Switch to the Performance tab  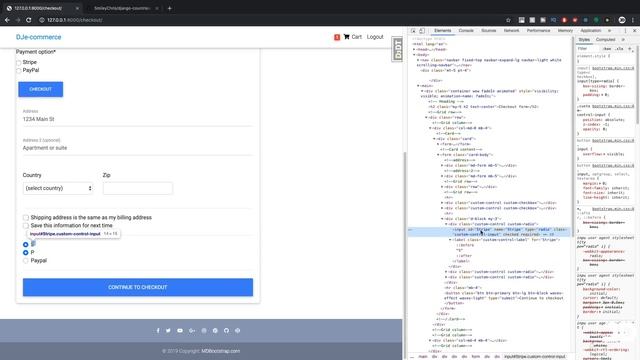click(x=538, y=31)
